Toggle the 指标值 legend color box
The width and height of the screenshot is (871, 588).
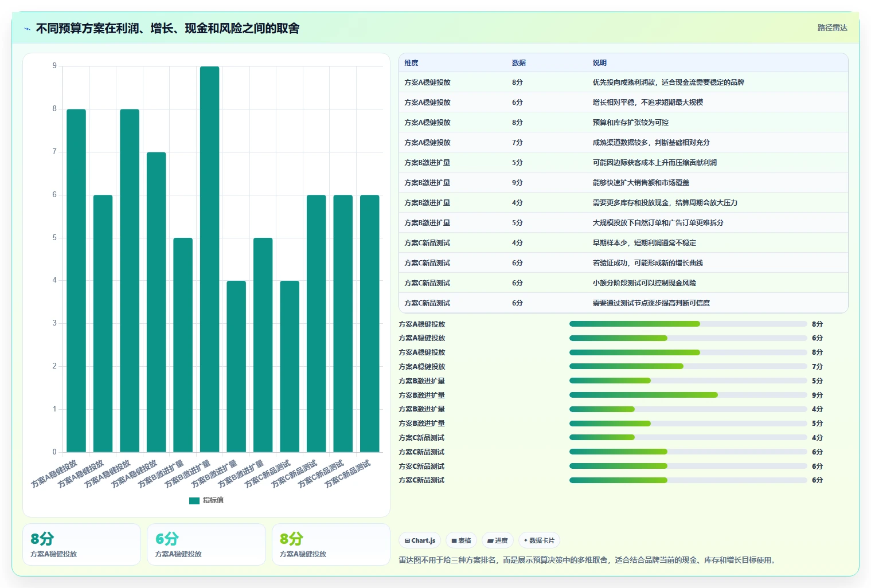tap(194, 500)
